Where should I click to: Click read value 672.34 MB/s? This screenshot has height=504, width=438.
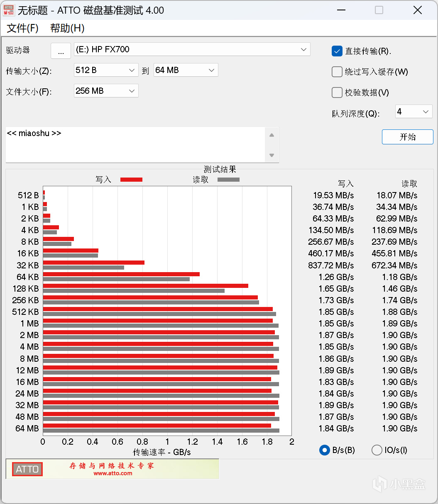pos(394,265)
